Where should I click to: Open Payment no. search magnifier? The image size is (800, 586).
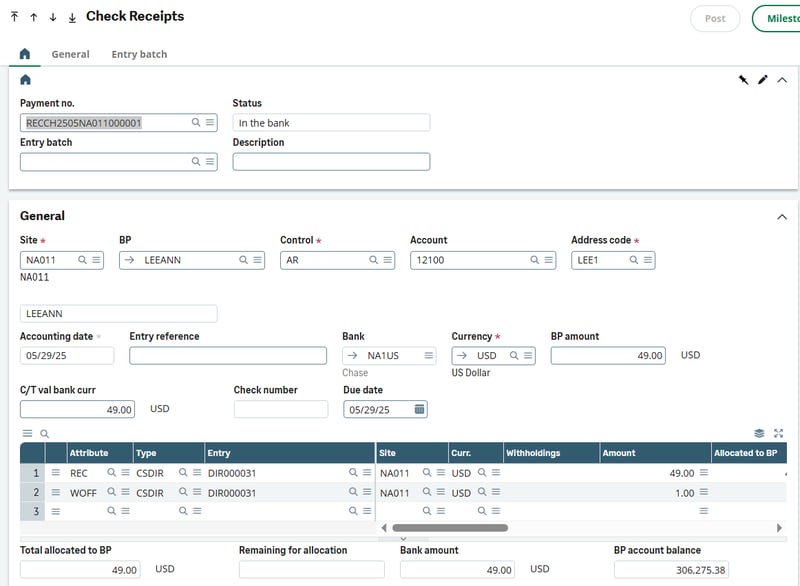point(196,123)
